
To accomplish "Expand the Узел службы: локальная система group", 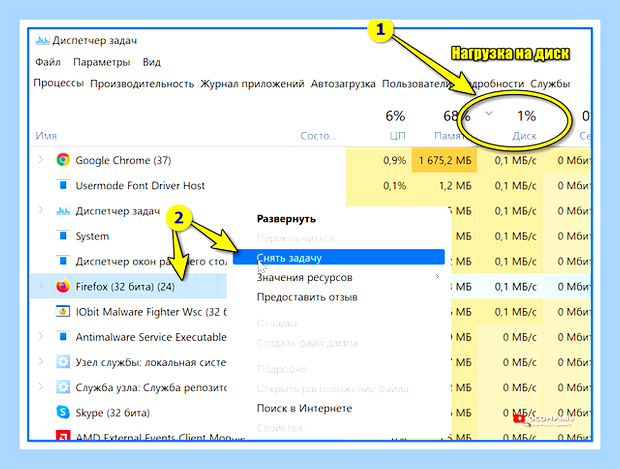I will point(41,361).
